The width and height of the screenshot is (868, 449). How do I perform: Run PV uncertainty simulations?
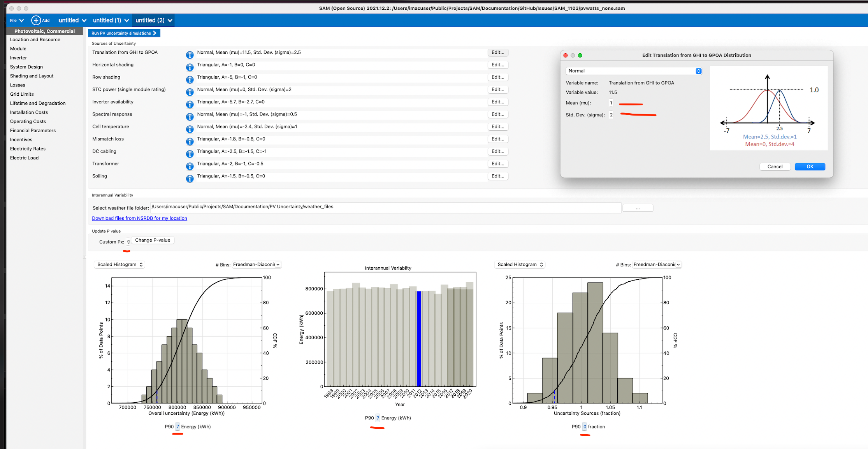pyautogui.click(x=124, y=33)
